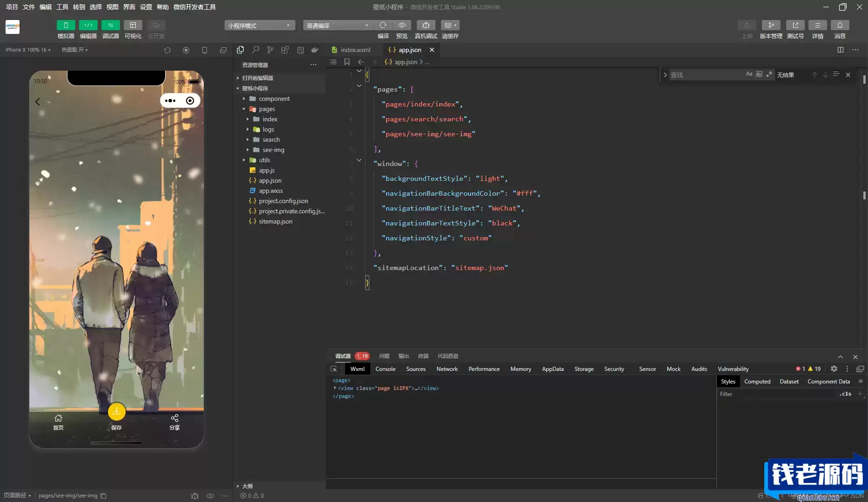The height and width of the screenshot is (502, 868).
Task: Open the Network tab
Action: tap(447, 369)
